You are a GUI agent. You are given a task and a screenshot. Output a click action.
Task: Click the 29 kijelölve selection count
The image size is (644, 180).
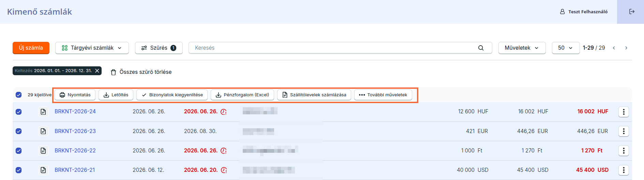(x=40, y=95)
